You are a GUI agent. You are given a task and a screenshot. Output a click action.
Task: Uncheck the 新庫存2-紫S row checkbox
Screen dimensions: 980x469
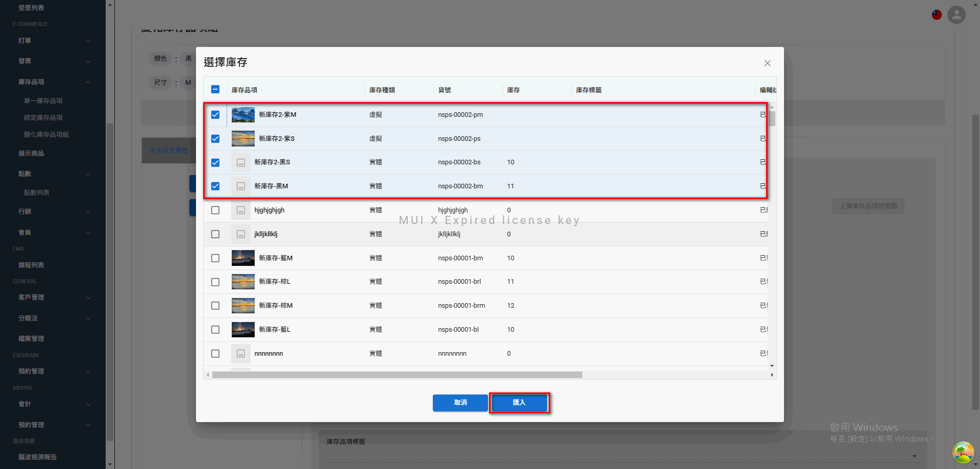coord(215,139)
